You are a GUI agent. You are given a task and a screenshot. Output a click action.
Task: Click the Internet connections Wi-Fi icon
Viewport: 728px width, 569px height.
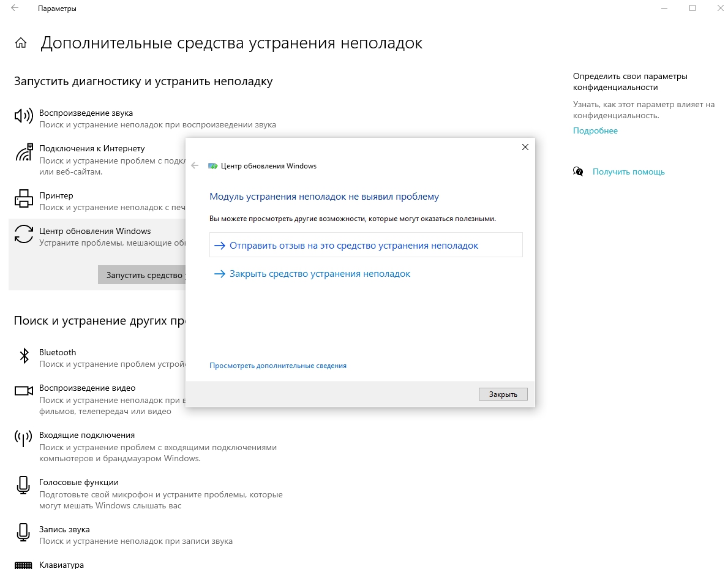click(24, 152)
